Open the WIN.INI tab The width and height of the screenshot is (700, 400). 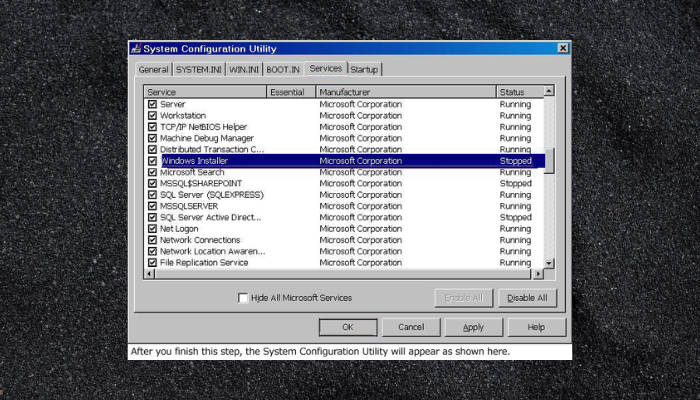click(x=244, y=70)
